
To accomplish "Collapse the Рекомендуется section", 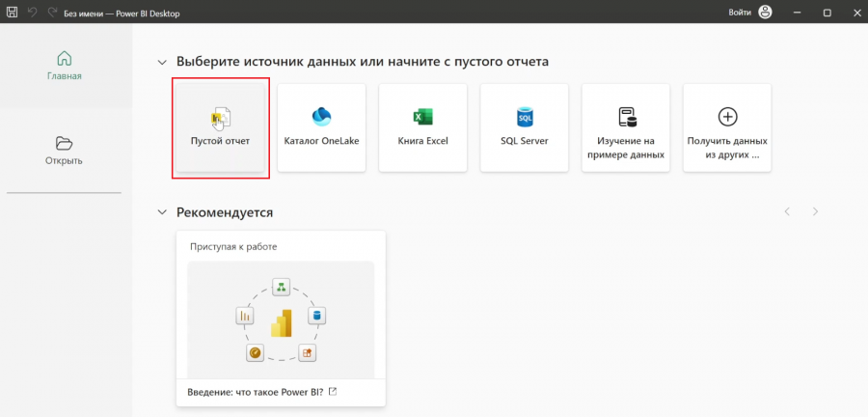I will pyautogui.click(x=162, y=212).
